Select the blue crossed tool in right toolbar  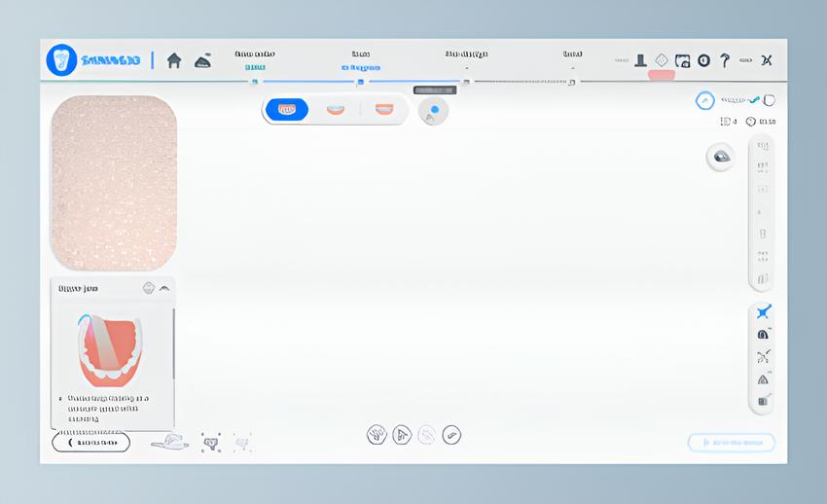763,312
